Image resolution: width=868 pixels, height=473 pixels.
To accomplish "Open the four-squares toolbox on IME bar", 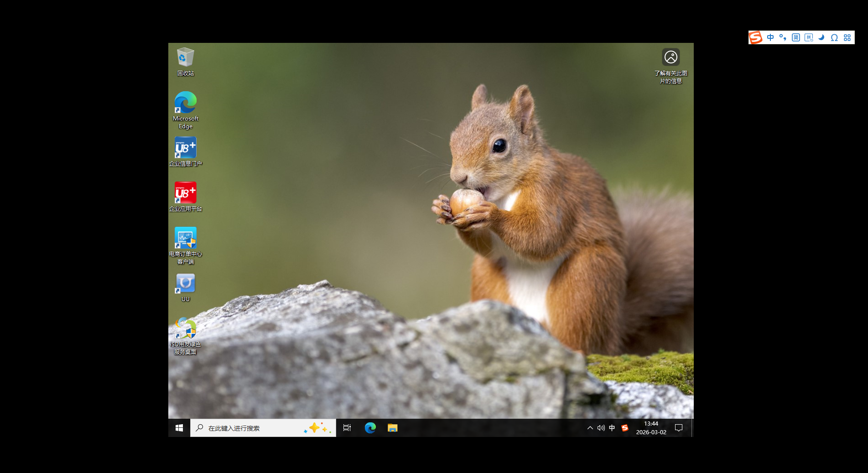I will click(847, 37).
